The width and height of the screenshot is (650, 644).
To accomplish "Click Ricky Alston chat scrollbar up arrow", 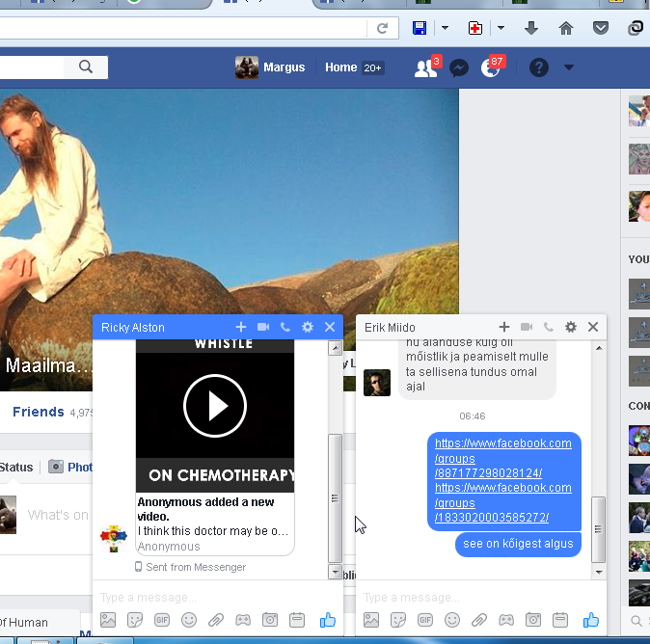I will click(335, 347).
